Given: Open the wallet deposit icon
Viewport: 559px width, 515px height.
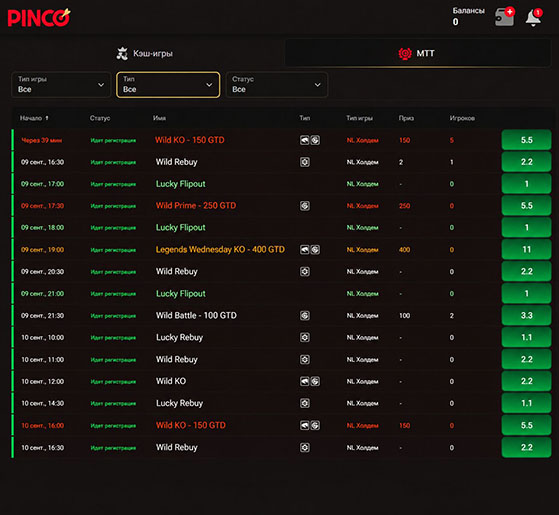Looking at the screenshot, I should (x=504, y=16).
